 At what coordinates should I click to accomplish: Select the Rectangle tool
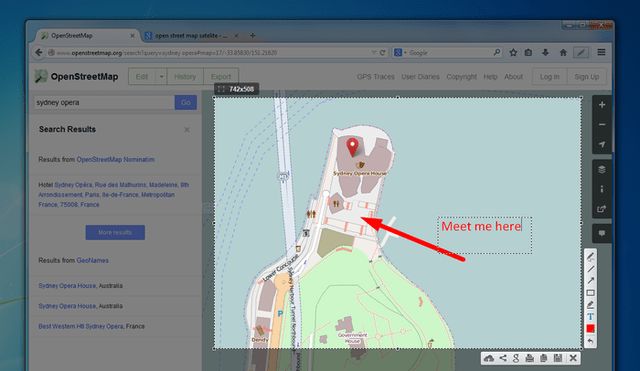pyautogui.click(x=590, y=293)
